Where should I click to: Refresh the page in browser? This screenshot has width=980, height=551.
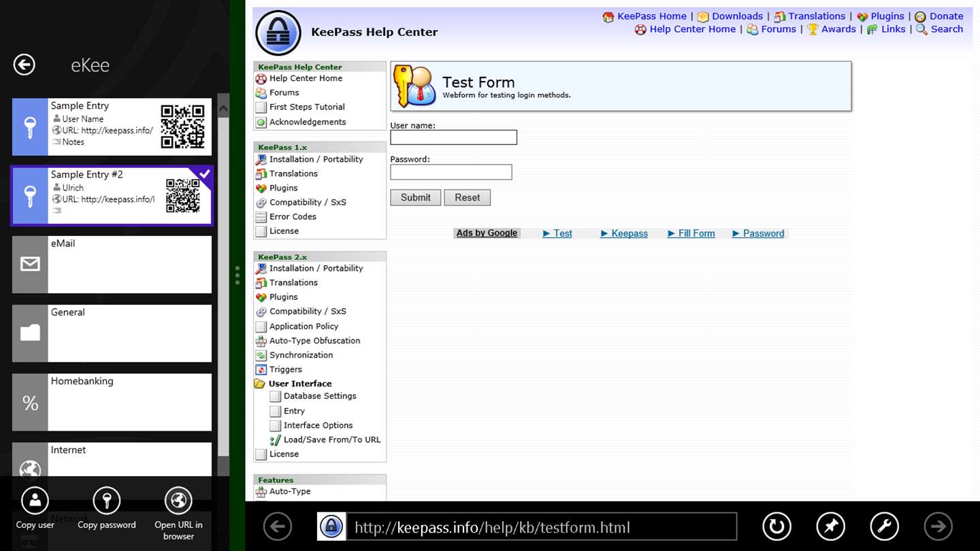pos(777,527)
